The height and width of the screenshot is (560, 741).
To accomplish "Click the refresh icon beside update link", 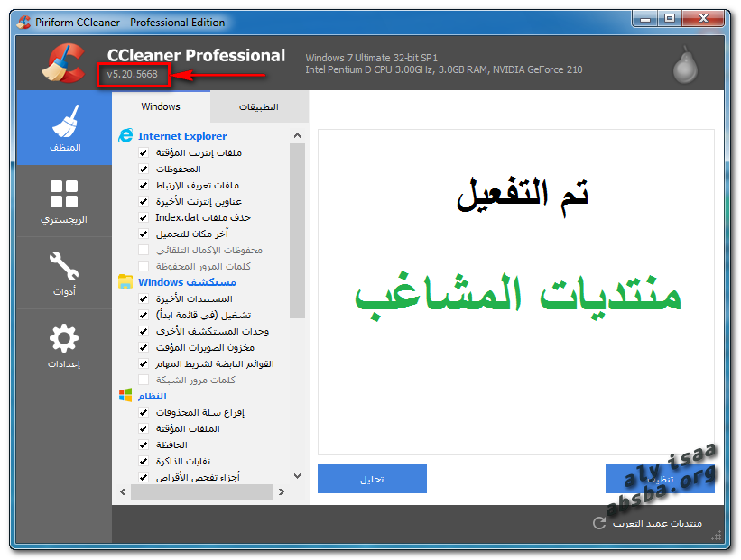I will tap(599, 523).
